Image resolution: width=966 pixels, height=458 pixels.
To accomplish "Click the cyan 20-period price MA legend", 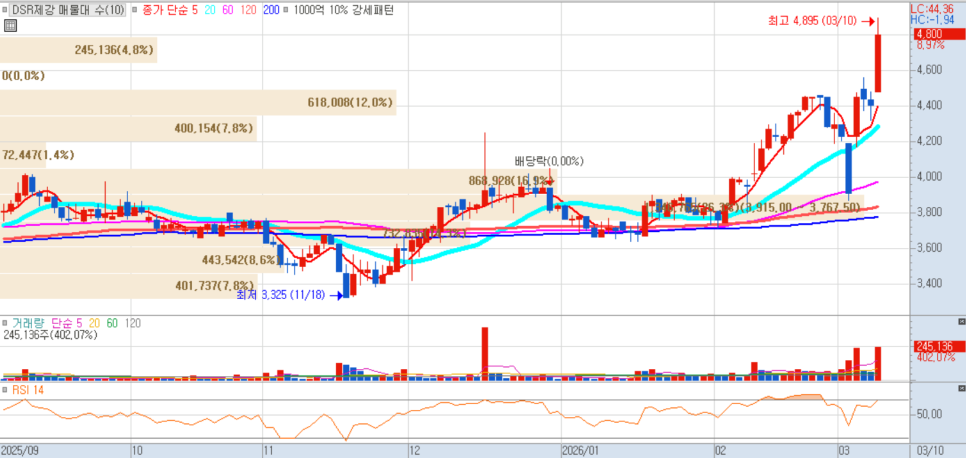I will pos(208,10).
